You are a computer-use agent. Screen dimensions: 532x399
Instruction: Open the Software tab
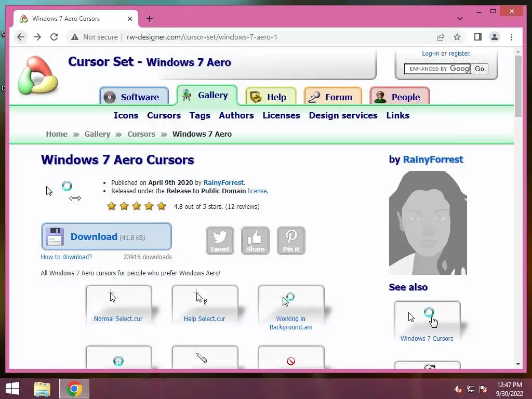tap(134, 97)
